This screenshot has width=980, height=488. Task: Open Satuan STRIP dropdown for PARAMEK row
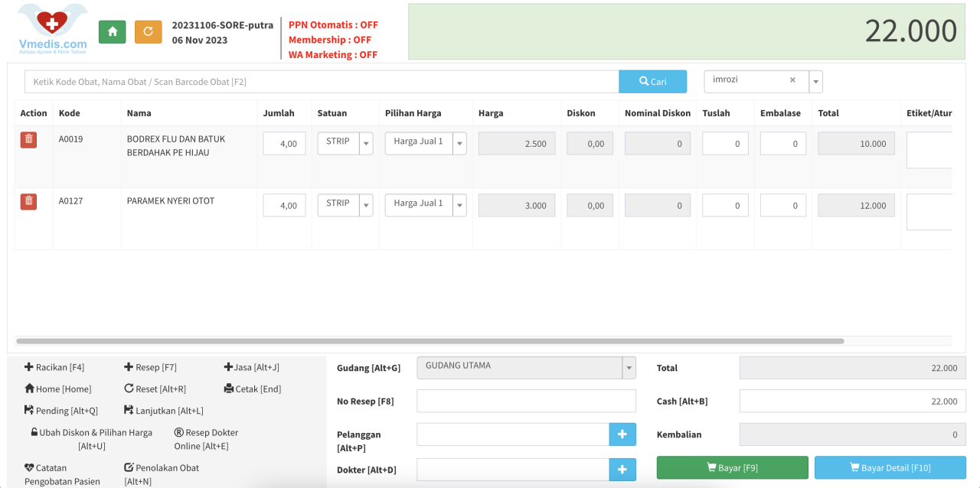pyautogui.click(x=366, y=206)
